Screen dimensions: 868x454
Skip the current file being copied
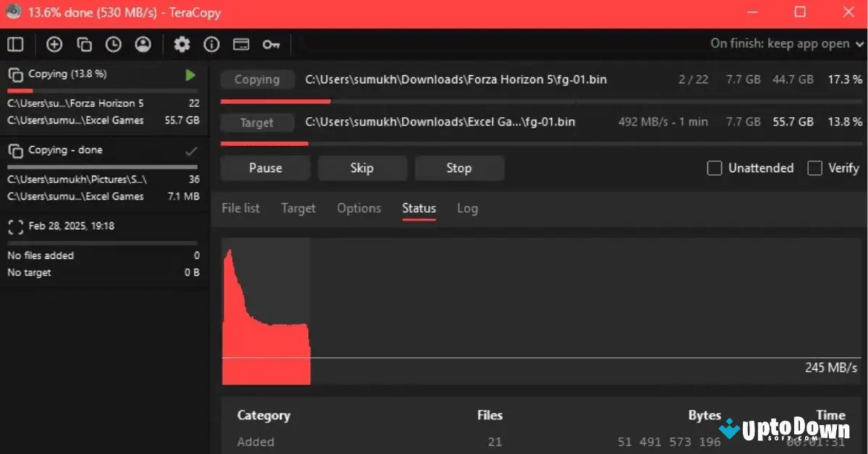362,168
